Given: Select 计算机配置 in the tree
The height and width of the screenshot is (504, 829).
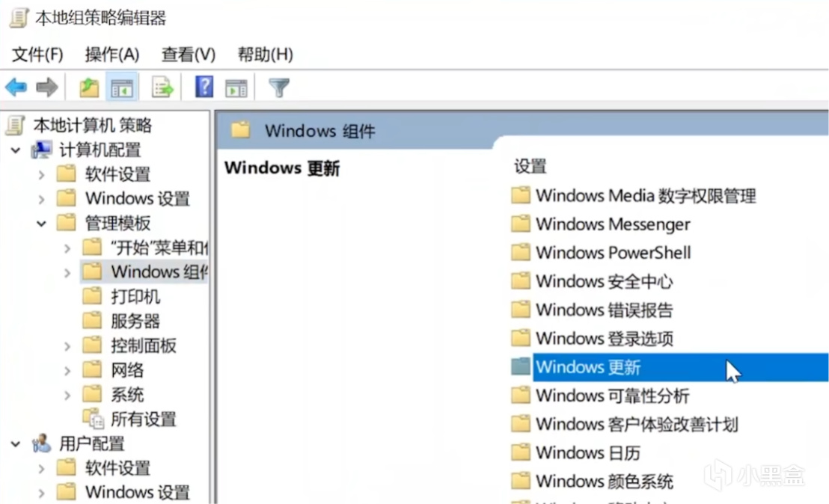Looking at the screenshot, I should 100,150.
